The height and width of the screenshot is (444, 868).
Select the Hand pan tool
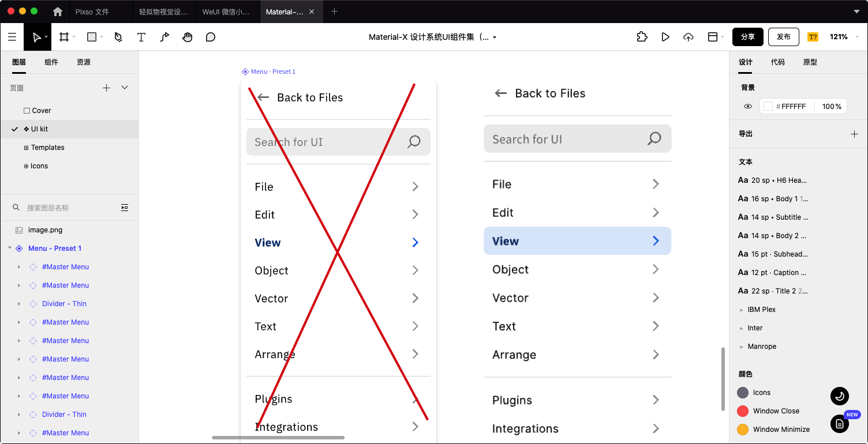pos(188,37)
